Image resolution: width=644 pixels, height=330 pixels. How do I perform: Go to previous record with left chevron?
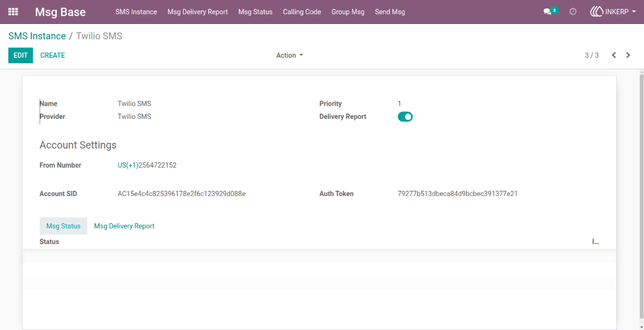click(x=614, y=55)
